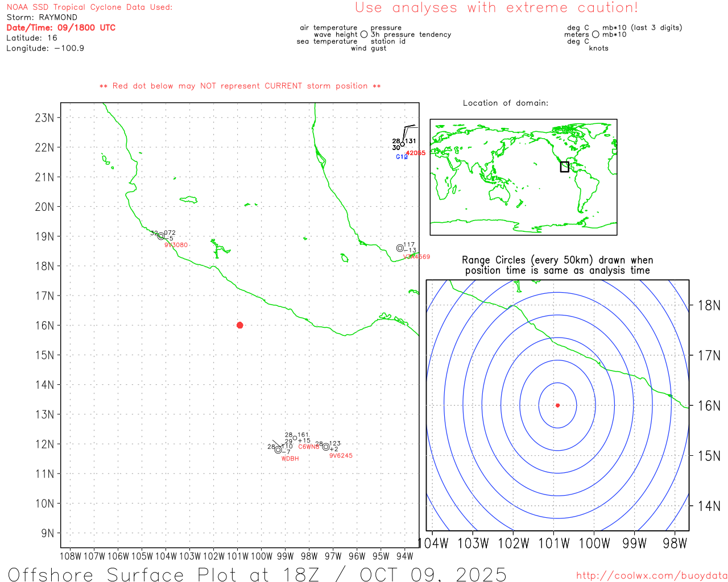Open the coolwx.com/buoydata URL
Screen dimensions: 728x582
click(x=651, y=576)
